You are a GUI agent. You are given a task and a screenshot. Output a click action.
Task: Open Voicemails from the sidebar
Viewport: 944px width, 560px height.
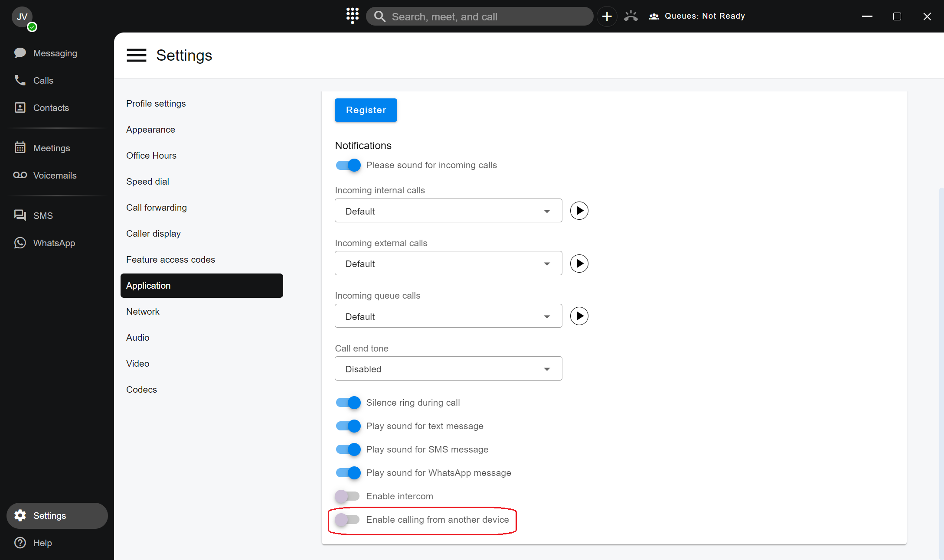(x=55, y=176)
